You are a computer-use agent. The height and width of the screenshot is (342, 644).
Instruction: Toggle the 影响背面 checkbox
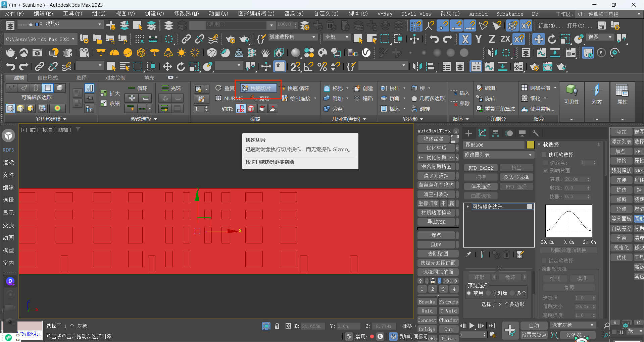[545, 171]
